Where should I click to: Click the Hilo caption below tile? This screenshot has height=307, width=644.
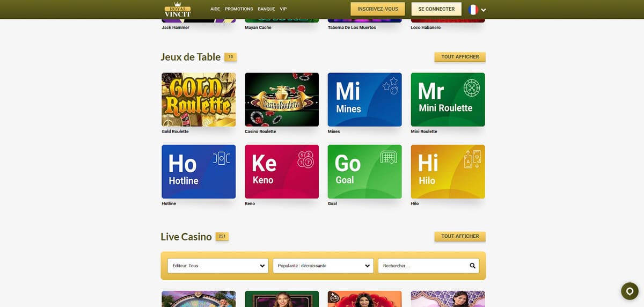pyautogui.click(x=415, y=203)
